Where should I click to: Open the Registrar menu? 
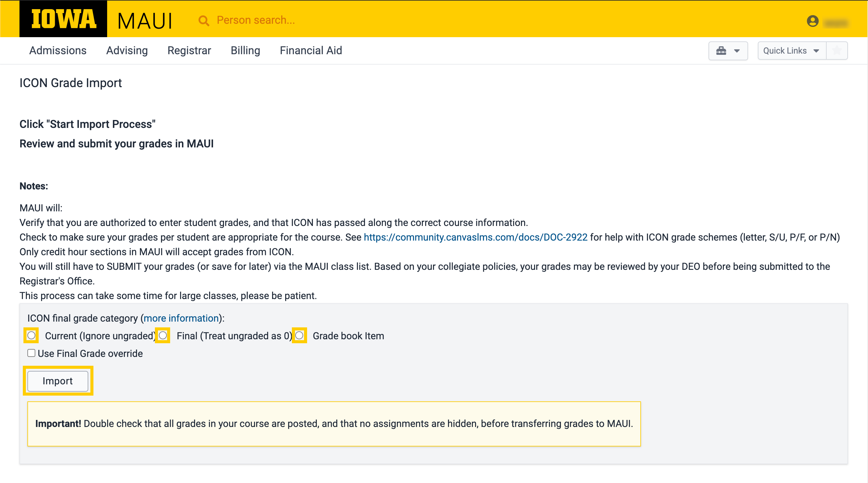click(x=189, y=50)
